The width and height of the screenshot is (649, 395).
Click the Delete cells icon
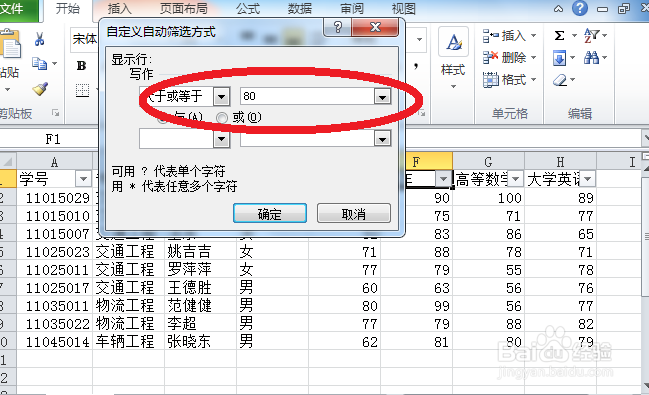point(490,58)
